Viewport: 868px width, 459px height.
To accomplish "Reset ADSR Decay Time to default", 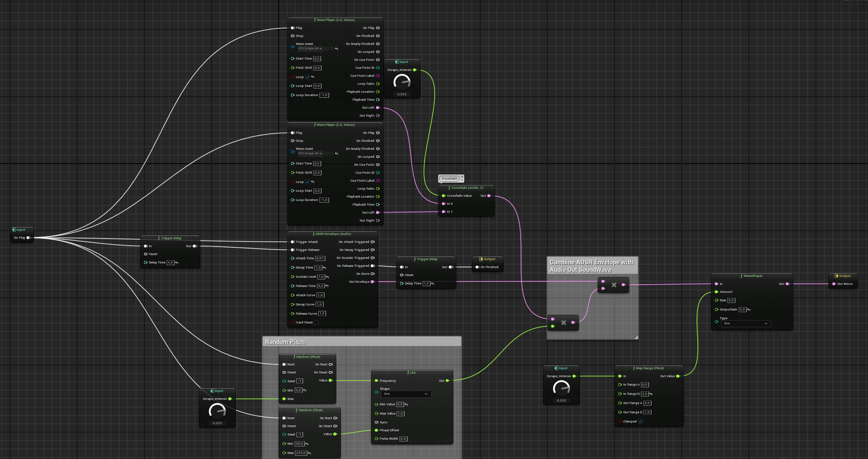I will 325,268.
